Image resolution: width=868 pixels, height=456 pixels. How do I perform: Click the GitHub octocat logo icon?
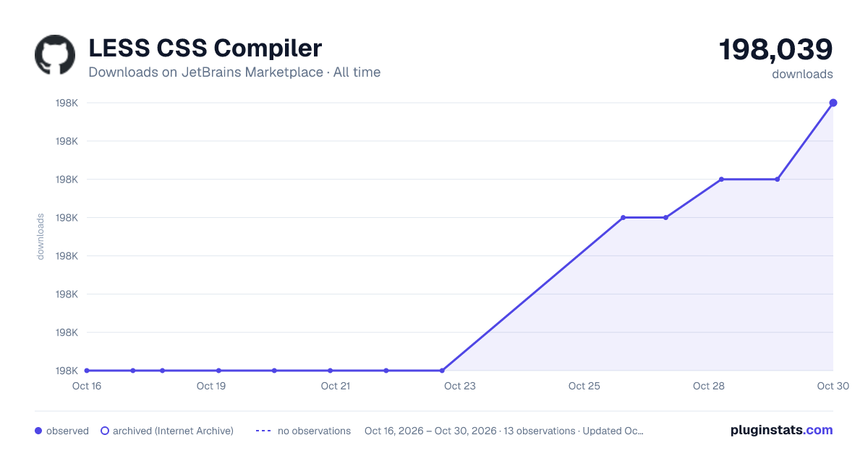55,55
